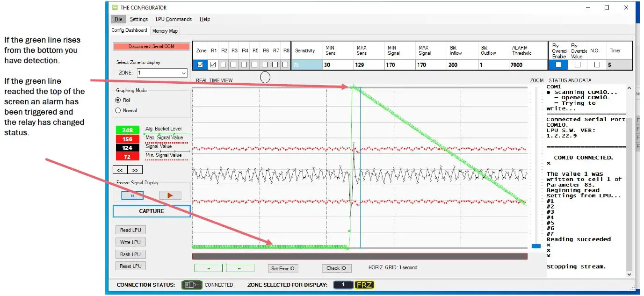
Task: Enable relay R2 in the zone table
Action: point(224,65)
